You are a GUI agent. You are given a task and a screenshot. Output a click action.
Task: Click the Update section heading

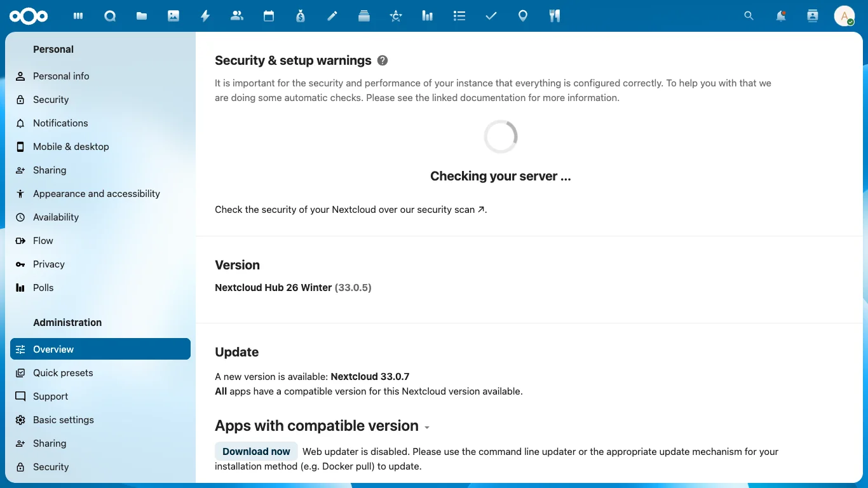(x=237, y=352)
